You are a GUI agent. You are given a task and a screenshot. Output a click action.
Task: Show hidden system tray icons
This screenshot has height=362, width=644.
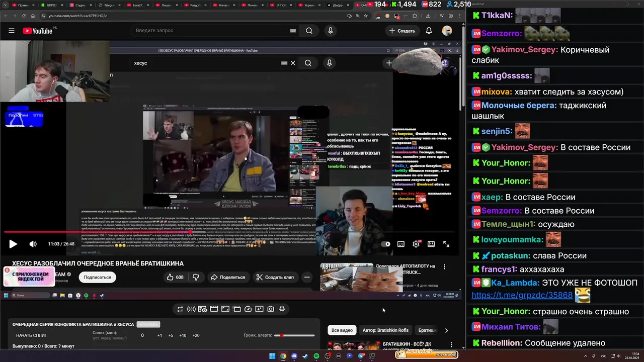(587, 356)
